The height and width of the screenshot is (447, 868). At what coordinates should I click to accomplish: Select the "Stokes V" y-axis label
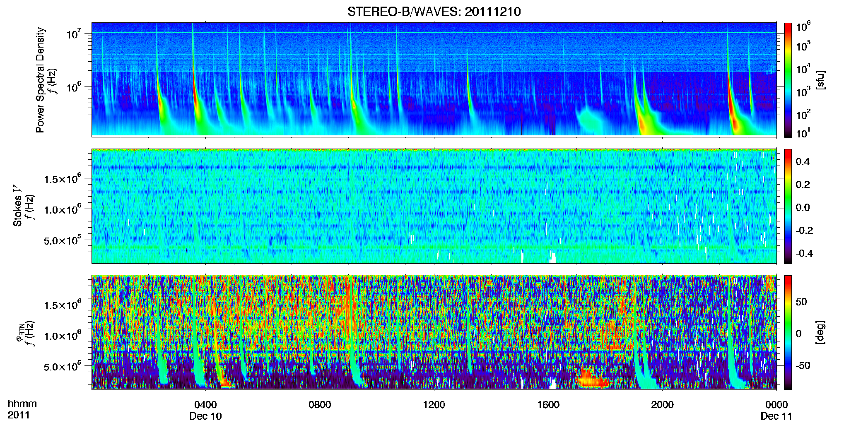coord(18,206)
